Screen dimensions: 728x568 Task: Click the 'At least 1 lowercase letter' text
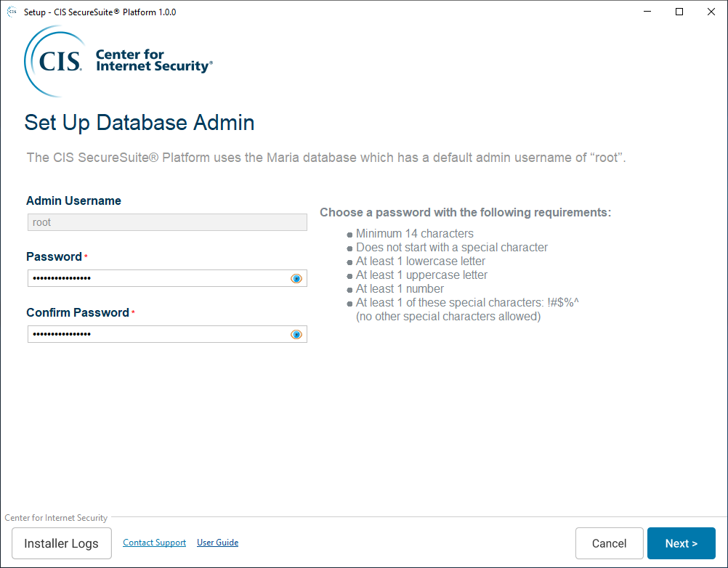420,261
